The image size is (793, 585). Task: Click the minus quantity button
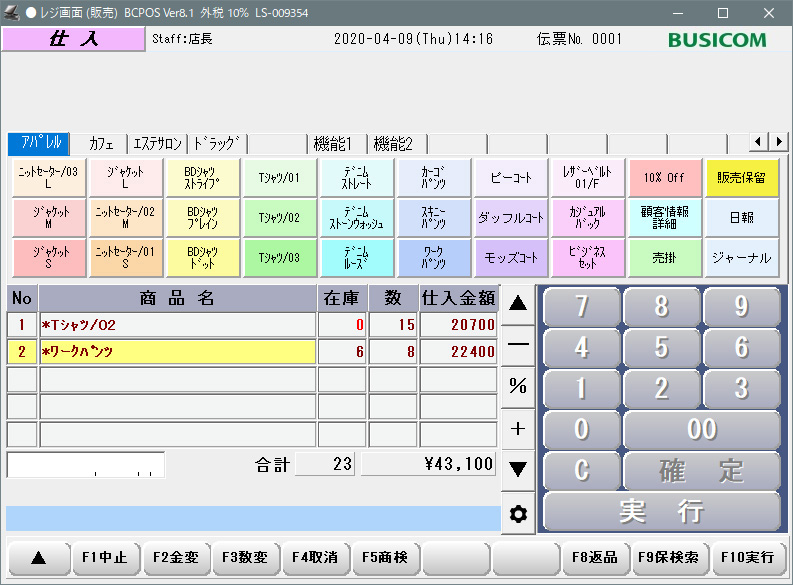click(x=518, y=343)
